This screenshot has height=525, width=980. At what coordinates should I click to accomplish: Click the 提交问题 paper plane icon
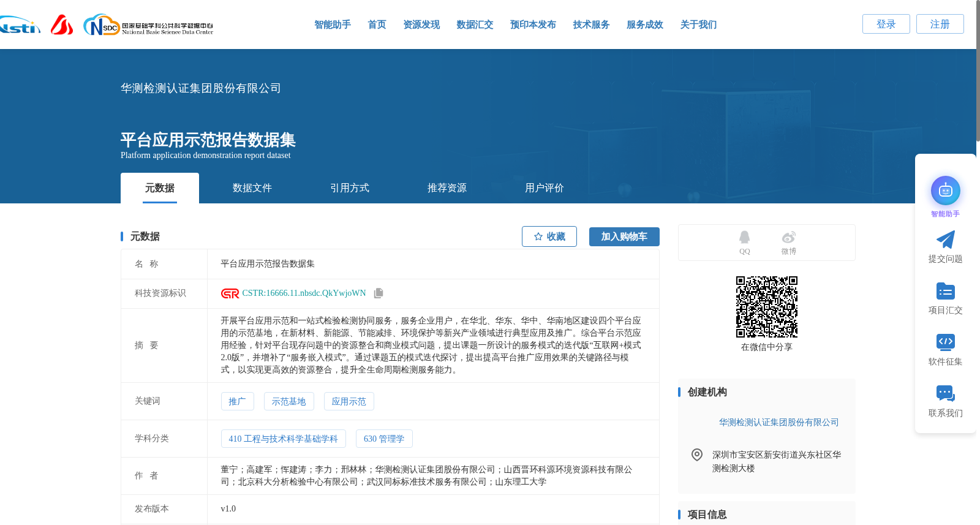tap(945, 240)
